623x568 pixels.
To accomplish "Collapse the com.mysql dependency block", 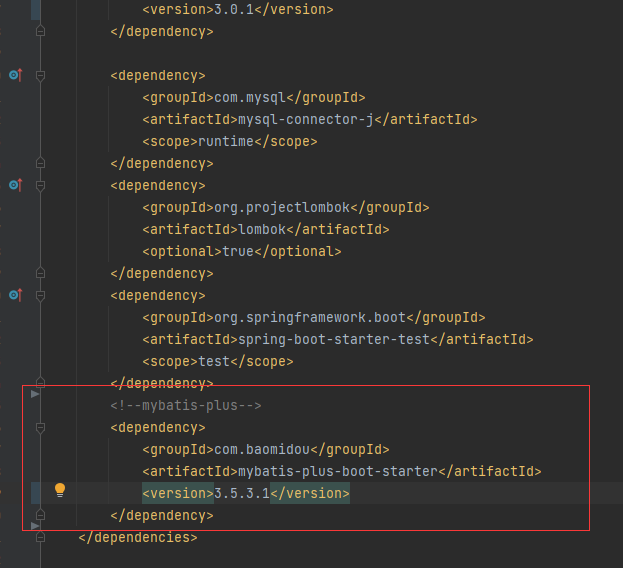I will pyautogui.click(x=40, y=75).
